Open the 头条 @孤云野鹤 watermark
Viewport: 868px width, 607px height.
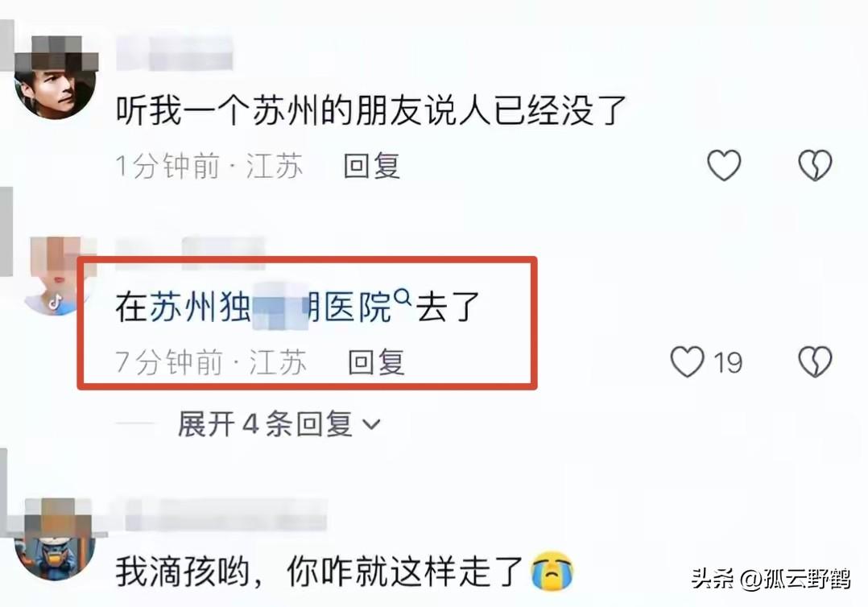[771, 580]
